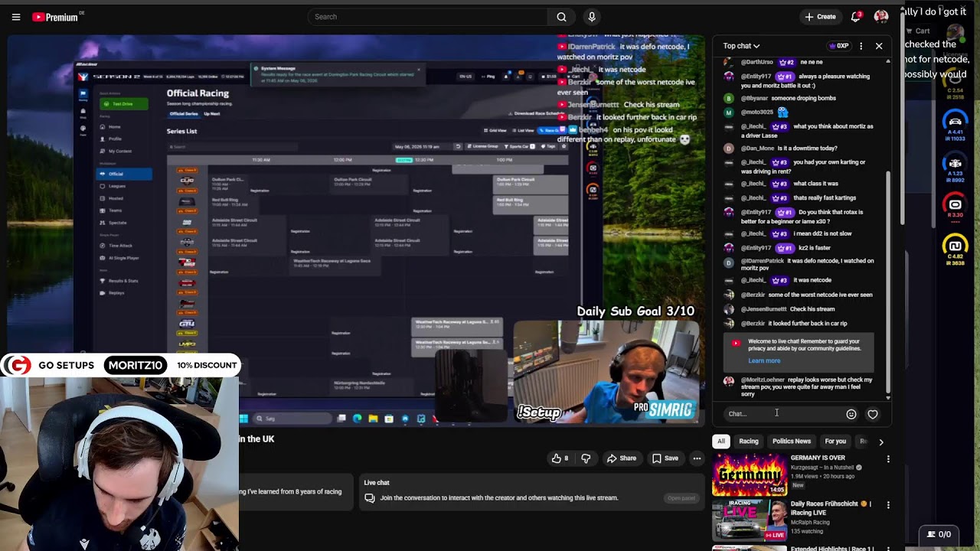Viewport: 980px width, 551px height.
Task: Click the 'i mean dd2 is not slow' message
Action: click(822, 234)
